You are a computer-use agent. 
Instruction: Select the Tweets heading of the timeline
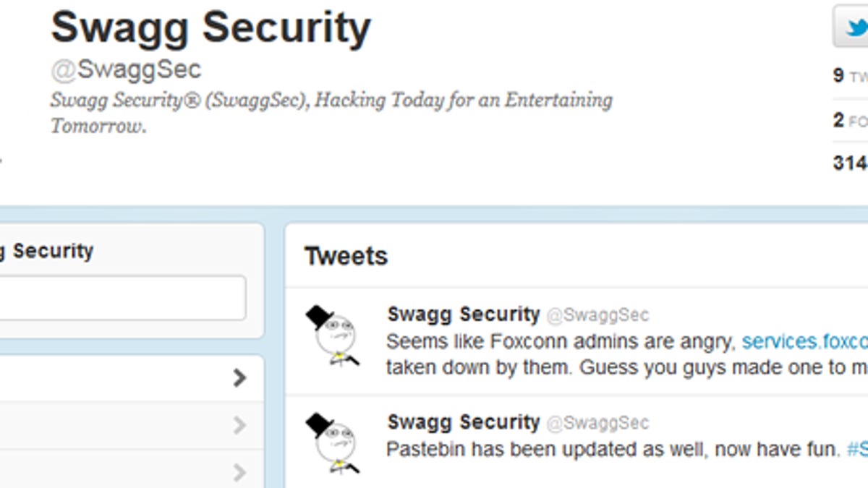pos(346,256)
